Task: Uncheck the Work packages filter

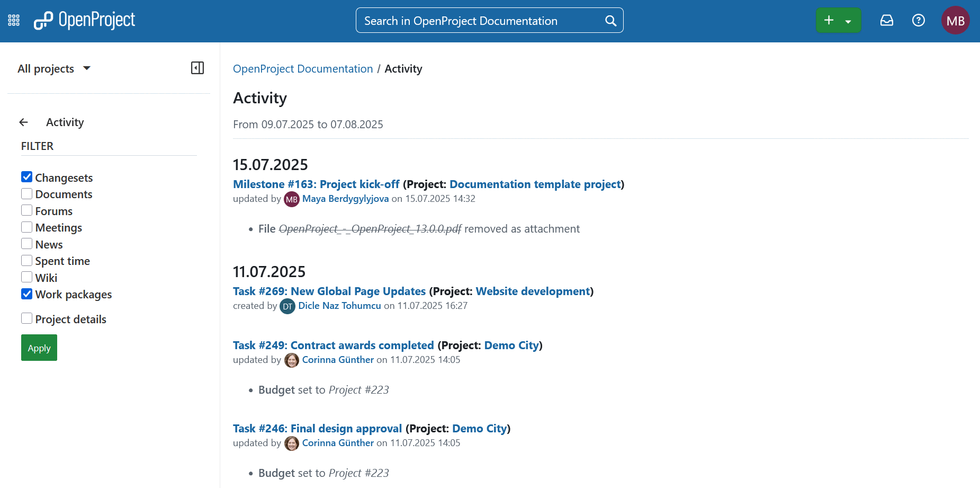Action: tap(26, 294)
